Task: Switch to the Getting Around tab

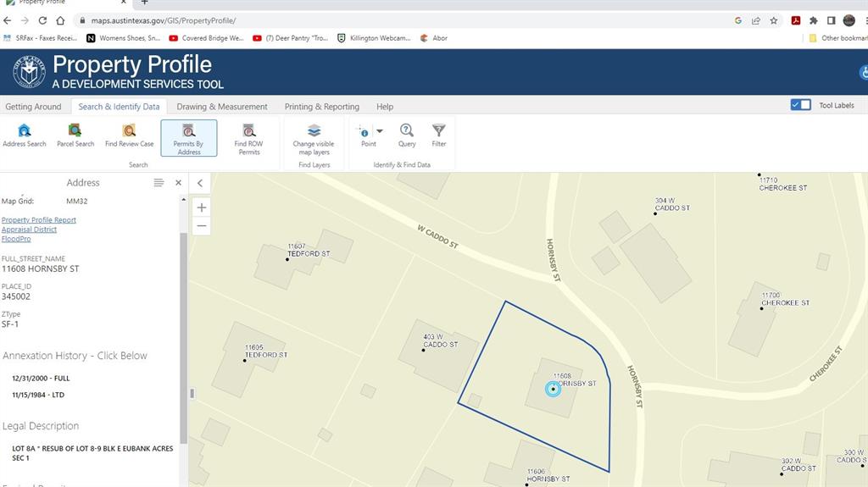Action: (x=33, y=106)
